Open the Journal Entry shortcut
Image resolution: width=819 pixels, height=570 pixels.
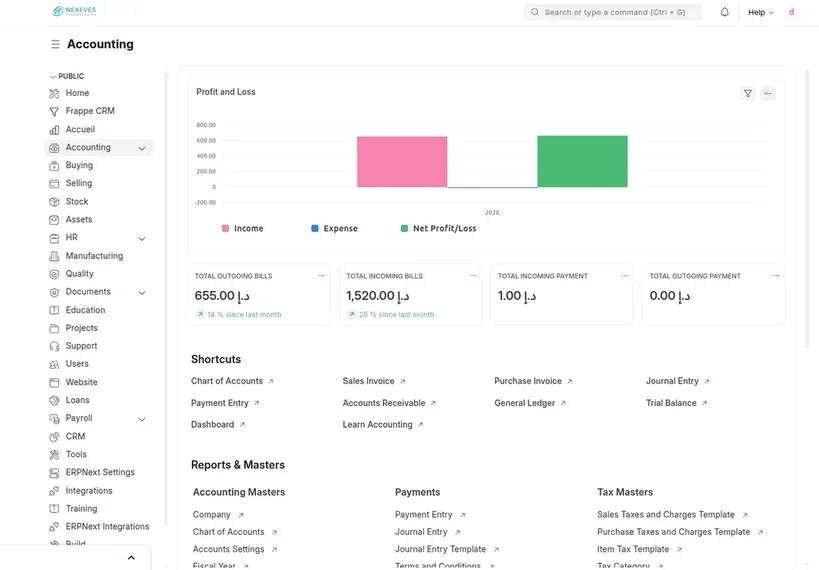(x=677, y=381)
